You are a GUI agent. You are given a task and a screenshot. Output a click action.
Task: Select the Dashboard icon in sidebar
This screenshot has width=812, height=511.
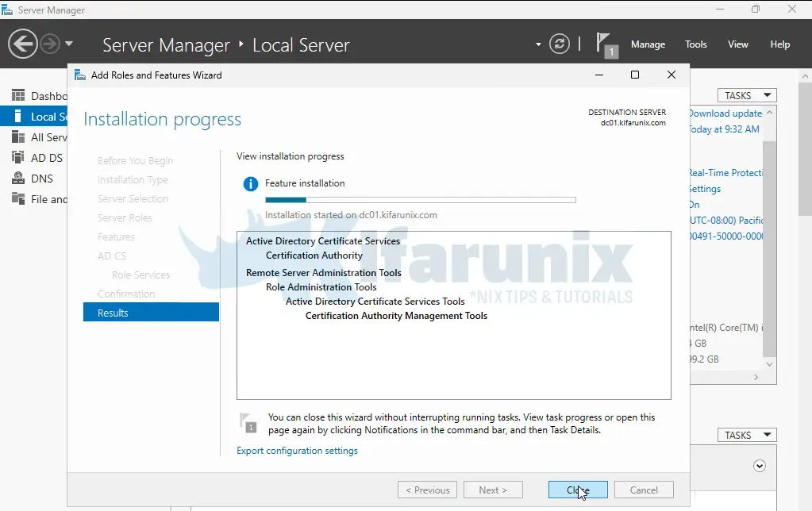(x=18, y=95)
